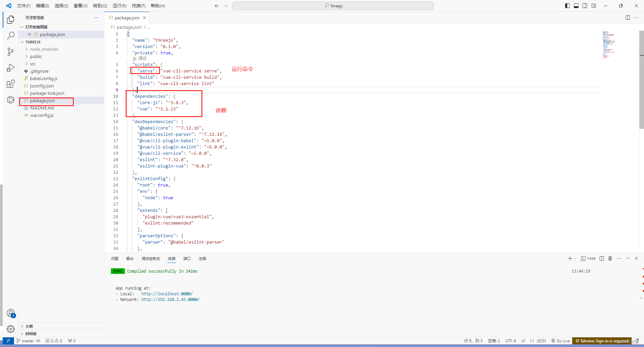Open the 终端(T) menu
The width and height of the screenshot is (644, 347).
point(139,6)
